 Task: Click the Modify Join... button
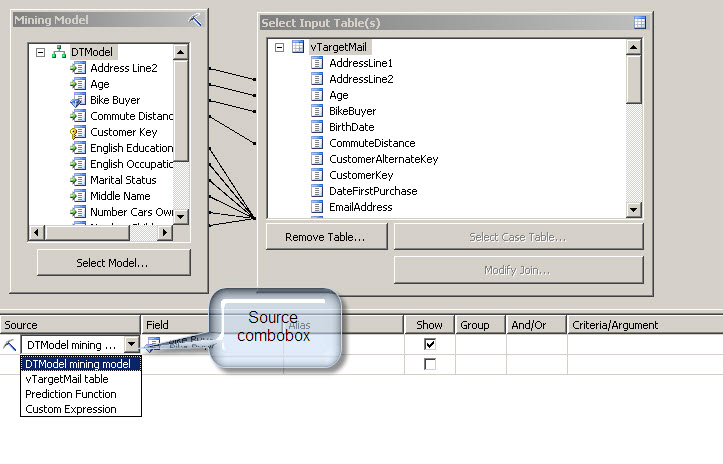518,270
